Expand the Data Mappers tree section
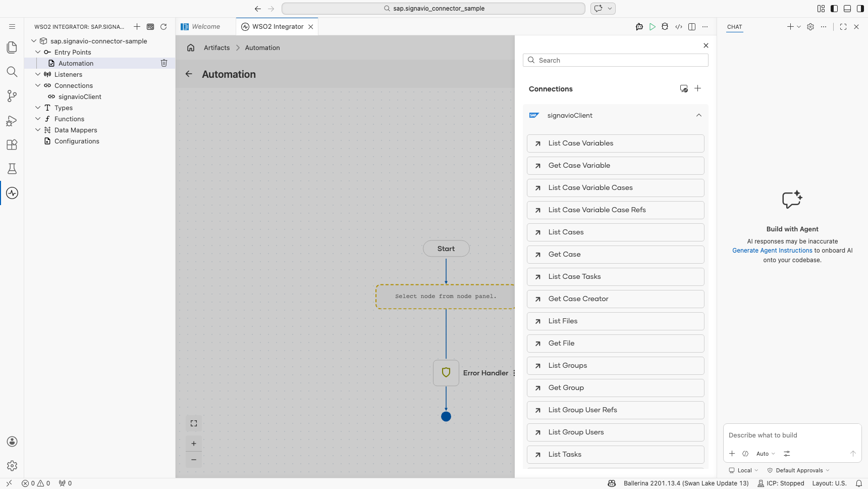Viewport: 868px width, 489px height. click(38, 130)
